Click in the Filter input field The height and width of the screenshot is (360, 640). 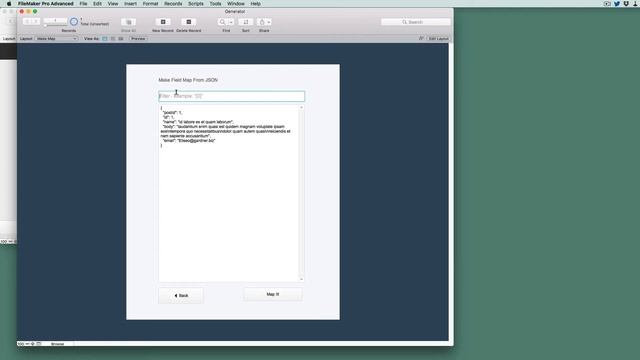coord(231,96)
